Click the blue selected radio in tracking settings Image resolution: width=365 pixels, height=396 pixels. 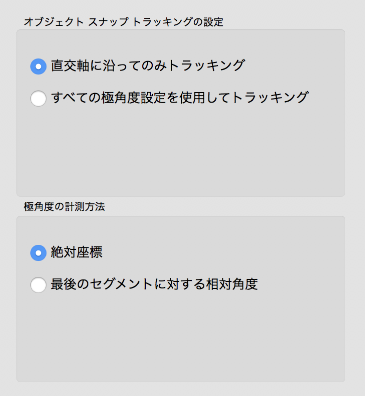tap(38, 66)
